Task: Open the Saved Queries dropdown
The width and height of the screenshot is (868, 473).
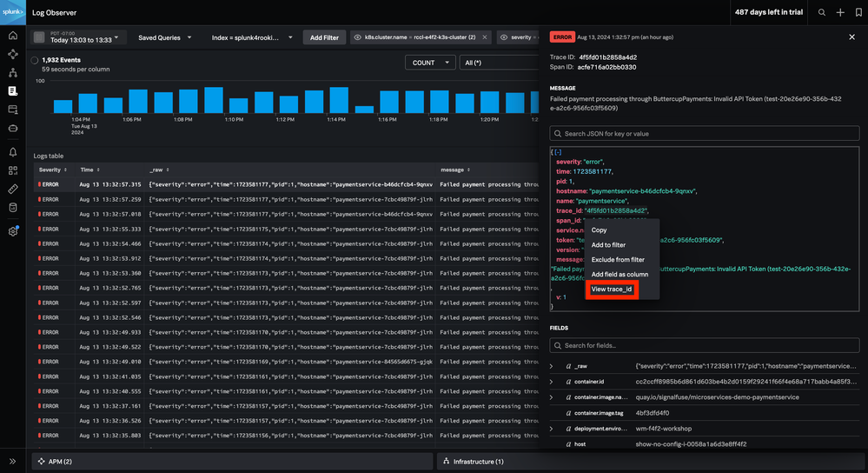Action: 163,37
